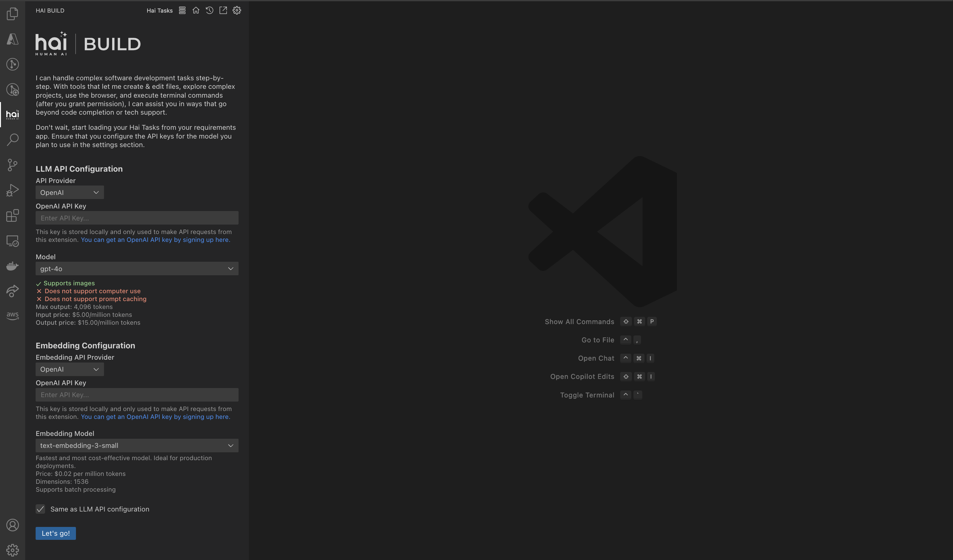Open the Hai Tasks list icon
This screenshot has width=953, height=560.
[182, 11]
